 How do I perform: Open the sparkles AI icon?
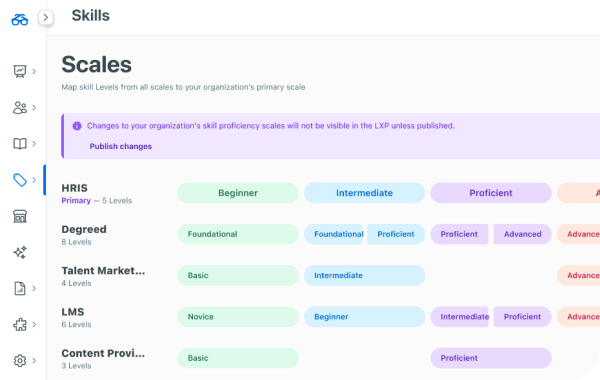(20, 252)
